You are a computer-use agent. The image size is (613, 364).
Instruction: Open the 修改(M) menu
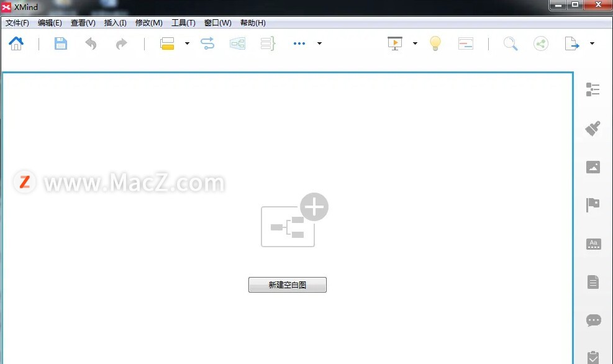pyautogui.click(x=149, y=23)
